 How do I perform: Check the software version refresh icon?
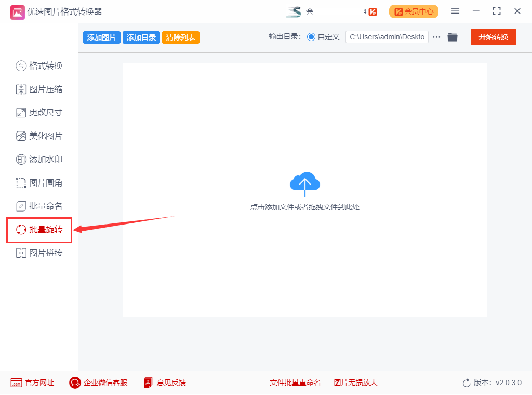pyautogui.click(x=467, y=383)
